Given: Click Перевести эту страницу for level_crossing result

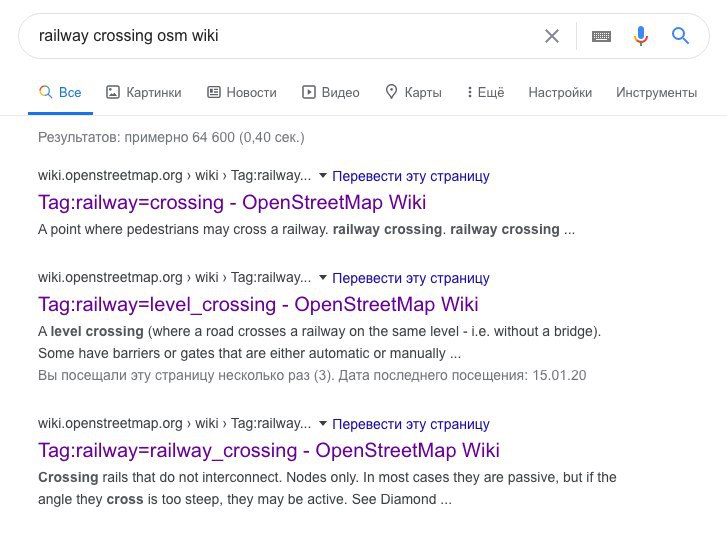Looking at the screenshot, I should tap(411, 278).
